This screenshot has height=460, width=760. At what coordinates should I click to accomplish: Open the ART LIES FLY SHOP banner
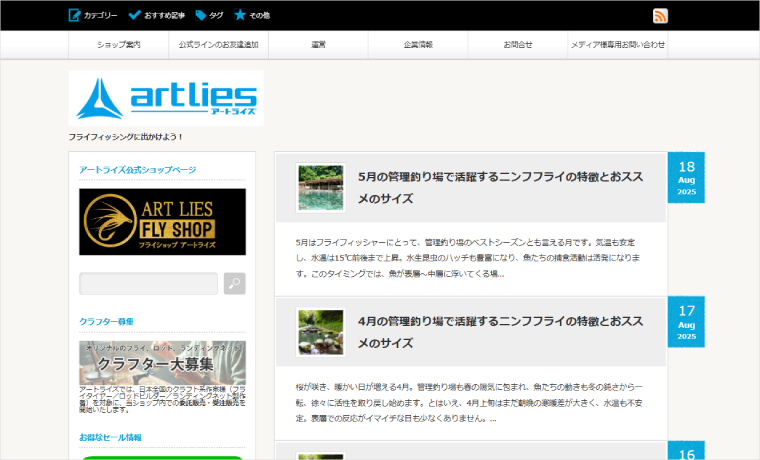(x=162, y=221)
